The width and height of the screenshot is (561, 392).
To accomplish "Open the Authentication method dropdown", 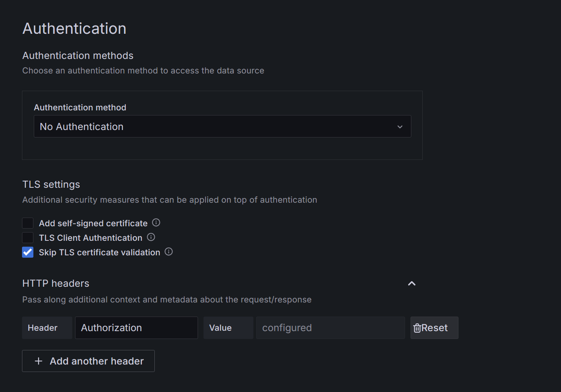I will 222,126.
